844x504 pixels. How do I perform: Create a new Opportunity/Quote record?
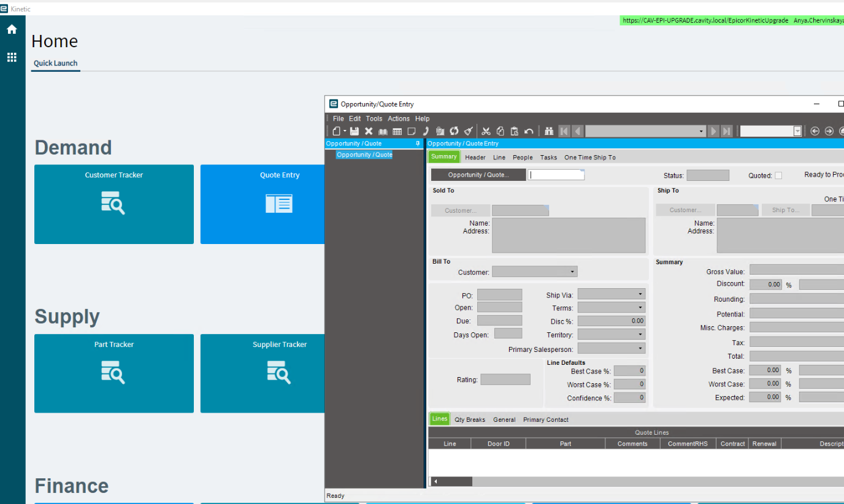point(337,131)
